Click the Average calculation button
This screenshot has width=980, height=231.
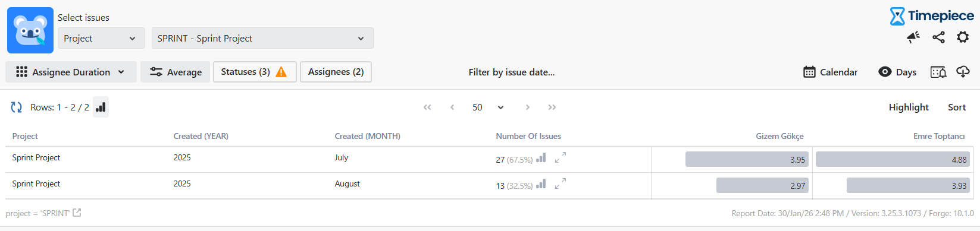tap(176, 72)
